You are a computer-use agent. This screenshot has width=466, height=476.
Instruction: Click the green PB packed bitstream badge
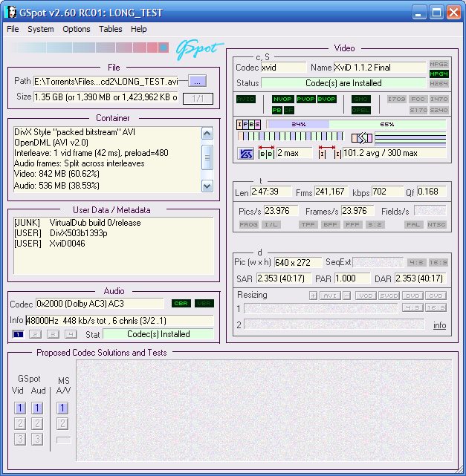(x=276, y=110)
